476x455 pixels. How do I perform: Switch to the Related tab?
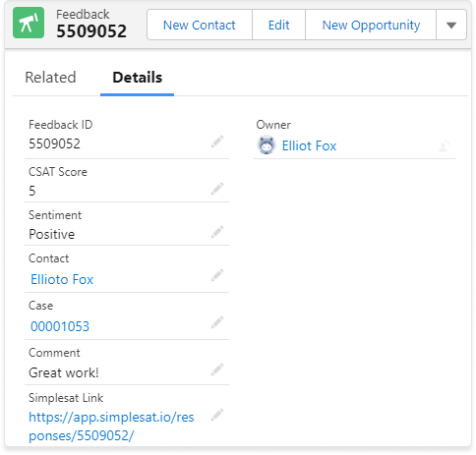50,78
